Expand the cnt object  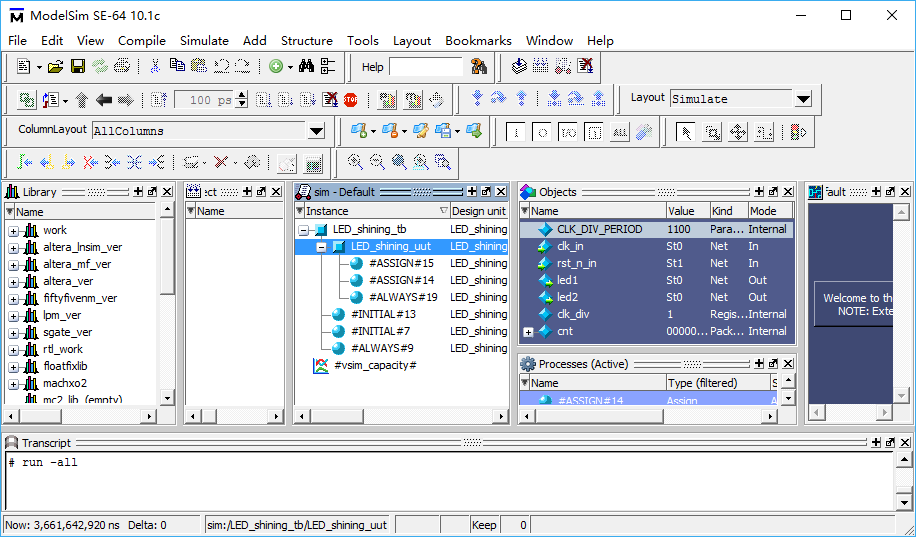coord(528,332)
